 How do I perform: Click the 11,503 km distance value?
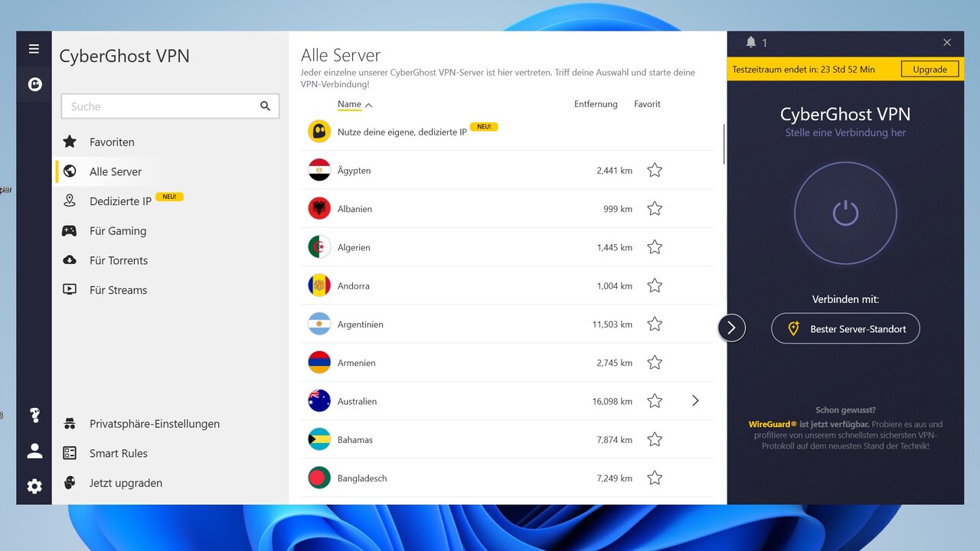[x=612, y=324]
